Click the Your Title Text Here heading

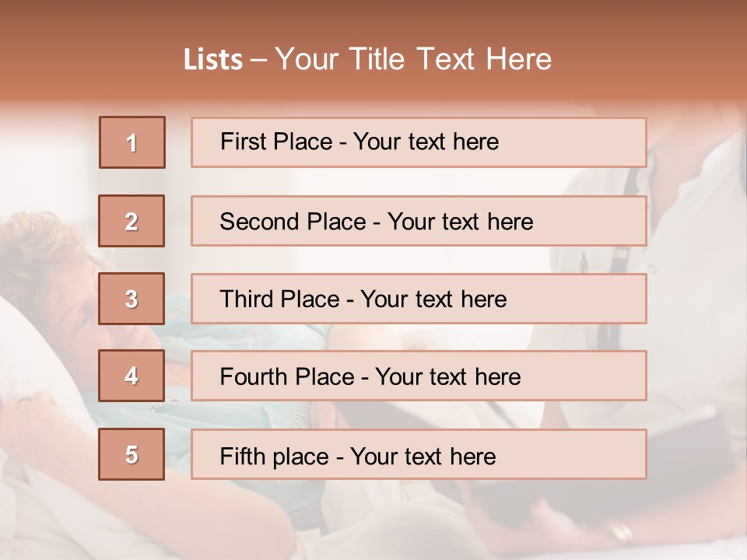pos(412,60)
